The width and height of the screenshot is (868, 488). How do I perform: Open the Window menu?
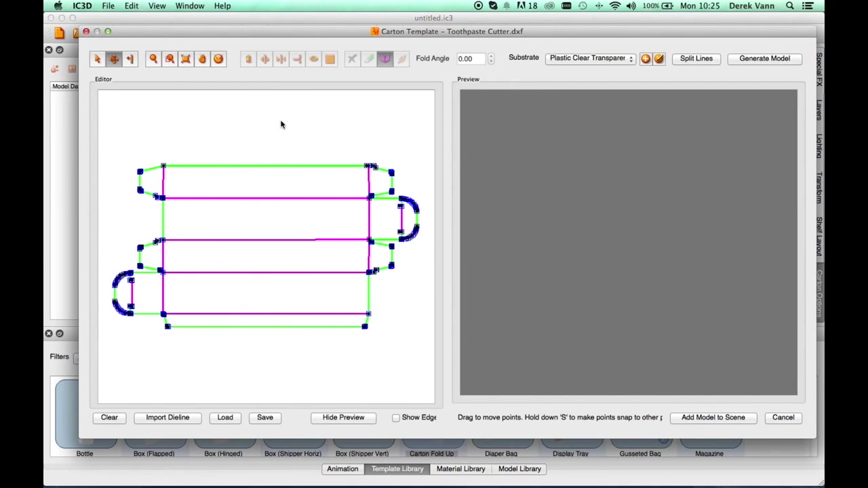(x=190, y=6)
